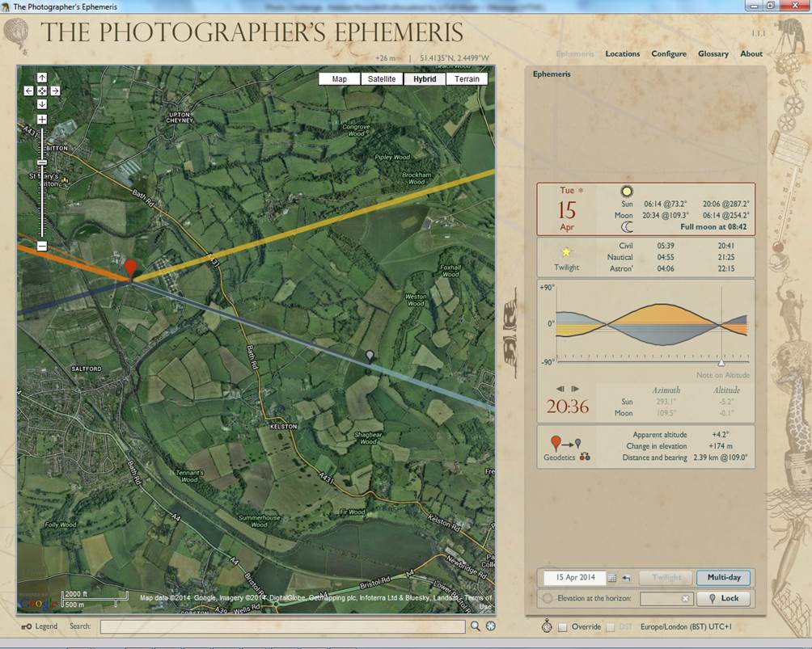Viewport: 812px width, 649px height.
Task: Swap primary and secondary geodetics markers
Action: [x=585, y=457]
